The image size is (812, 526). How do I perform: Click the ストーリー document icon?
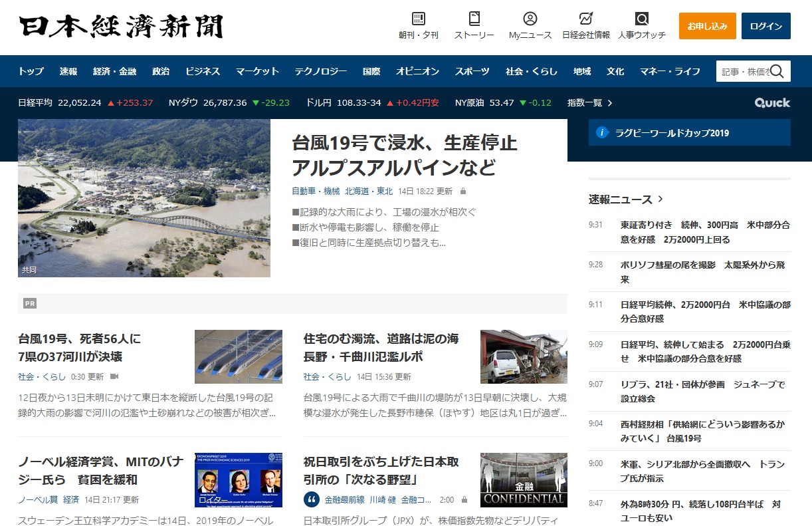pyautogui.click(x=474, y=19)
